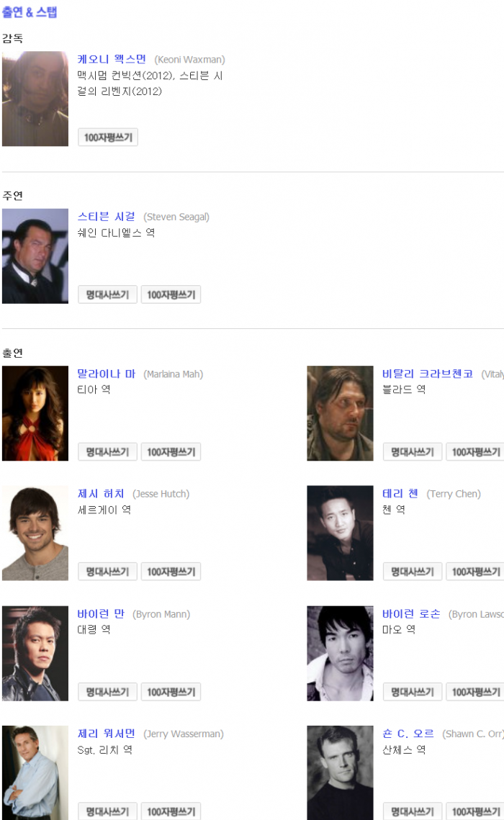Select thumbnail image beside 바이런 로슨

pyautogui.click(x=340, y=653)
